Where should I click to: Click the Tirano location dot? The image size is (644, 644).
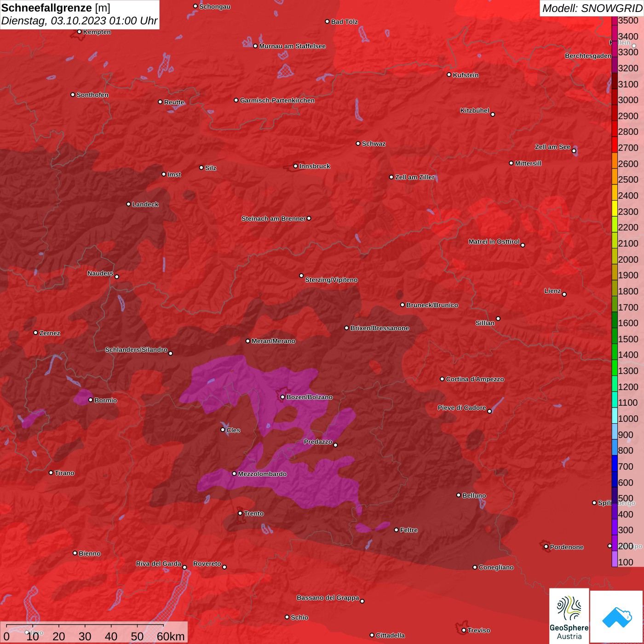coord(51,473)
